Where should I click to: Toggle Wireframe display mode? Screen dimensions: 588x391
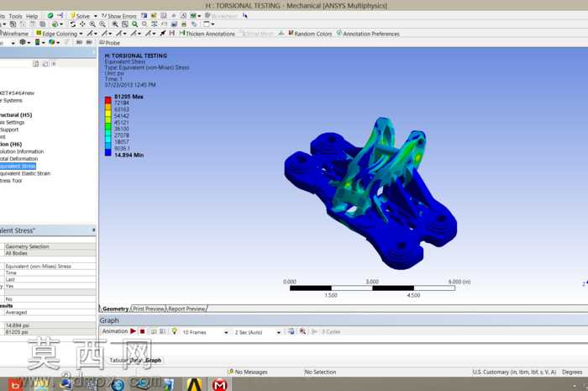[x=14, y=34]
